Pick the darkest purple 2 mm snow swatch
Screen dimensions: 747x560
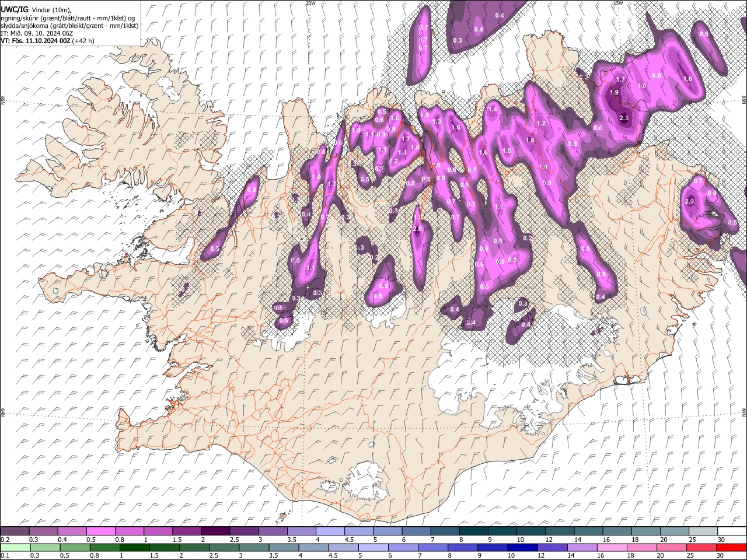(x=215, y=531)
